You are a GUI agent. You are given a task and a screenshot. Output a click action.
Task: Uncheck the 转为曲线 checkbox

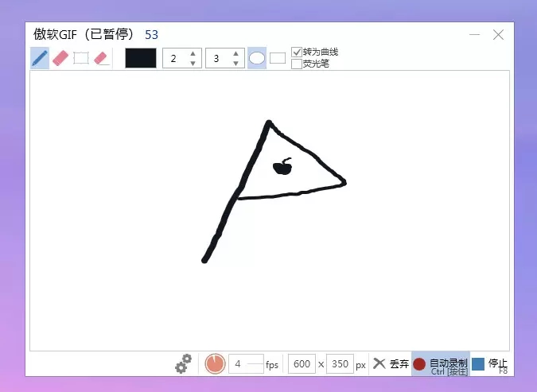(x=297, y=52)
